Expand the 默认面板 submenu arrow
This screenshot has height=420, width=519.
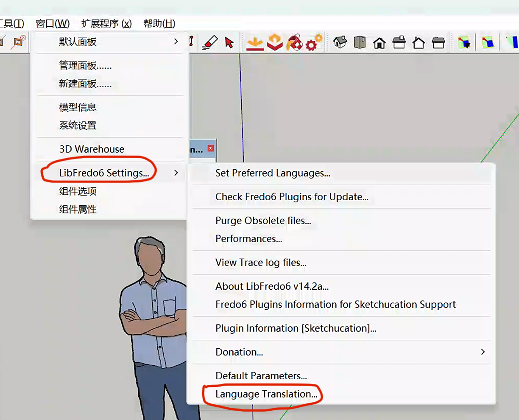[176, 42]
